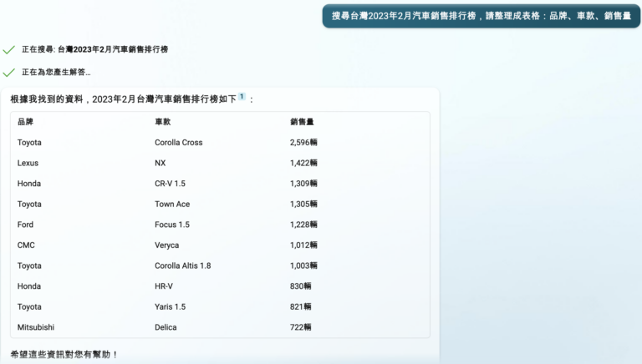Click the CR-V 1.5 model cell
The image size is (642, 364).
coord(170,184)
